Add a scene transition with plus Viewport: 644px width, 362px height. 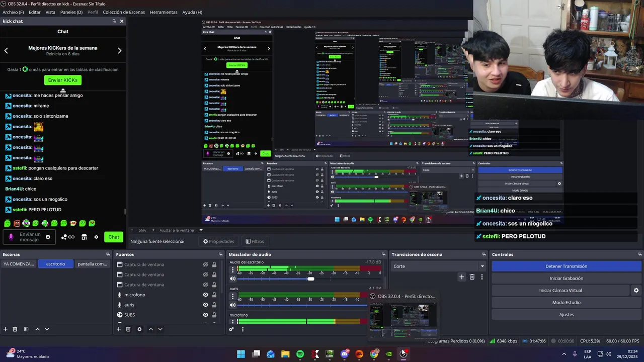[x=461, y=277]
